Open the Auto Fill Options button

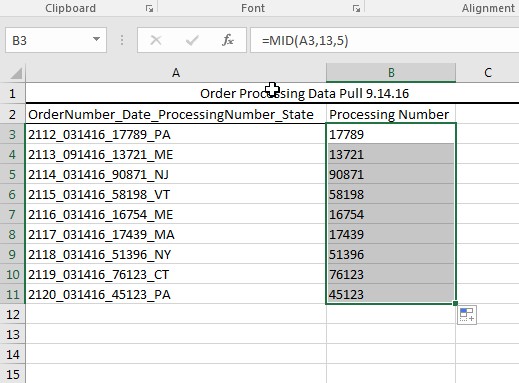coord(467,315)
